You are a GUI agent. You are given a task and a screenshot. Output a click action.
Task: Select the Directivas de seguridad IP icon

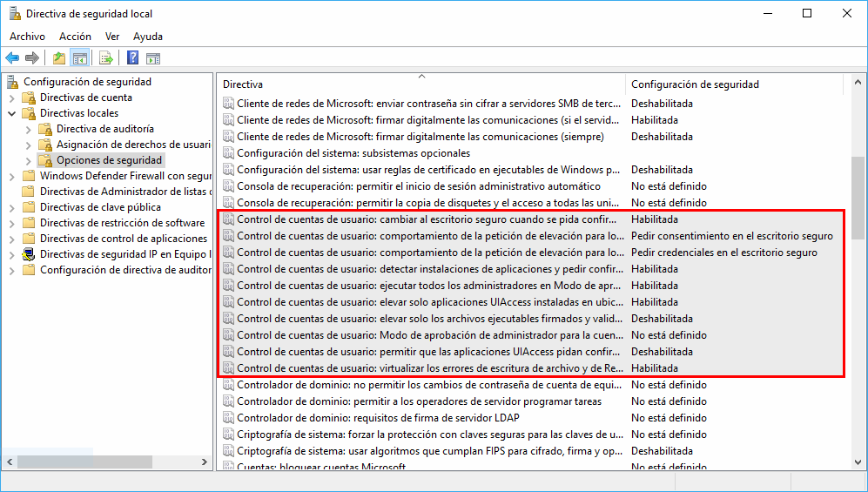(29, 254)
